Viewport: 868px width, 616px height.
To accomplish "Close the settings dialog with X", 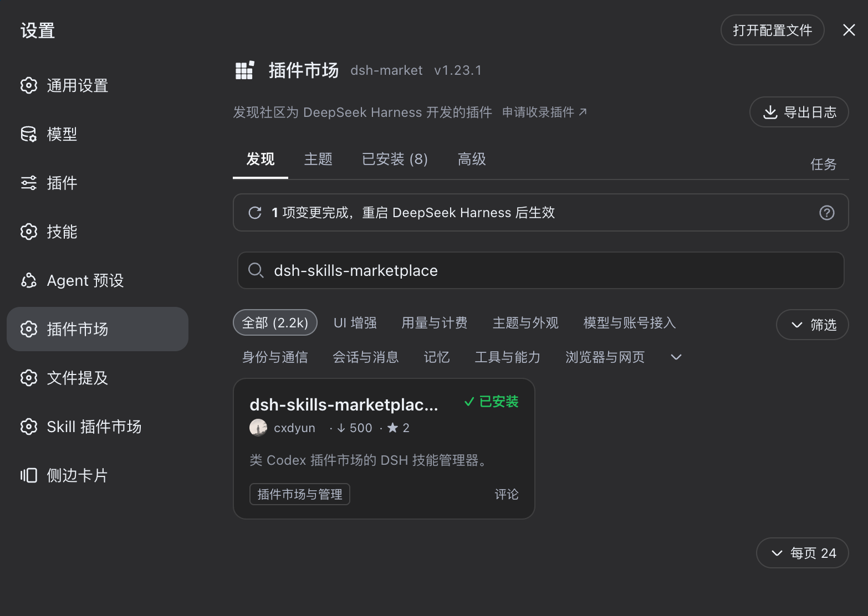I will (x=849, y=30).
